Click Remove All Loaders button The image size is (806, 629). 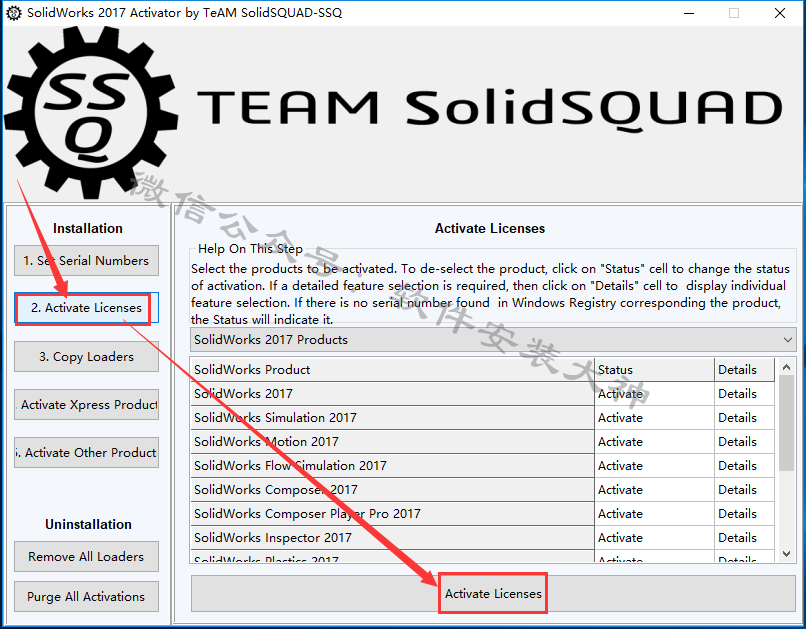[86, 557]
